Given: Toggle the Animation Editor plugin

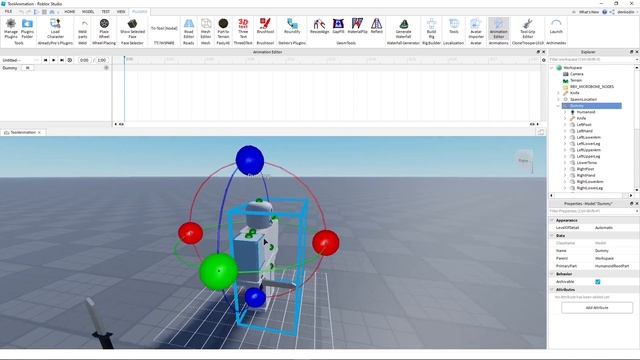Looking at the screenshot, I should (x=498, y=28).
